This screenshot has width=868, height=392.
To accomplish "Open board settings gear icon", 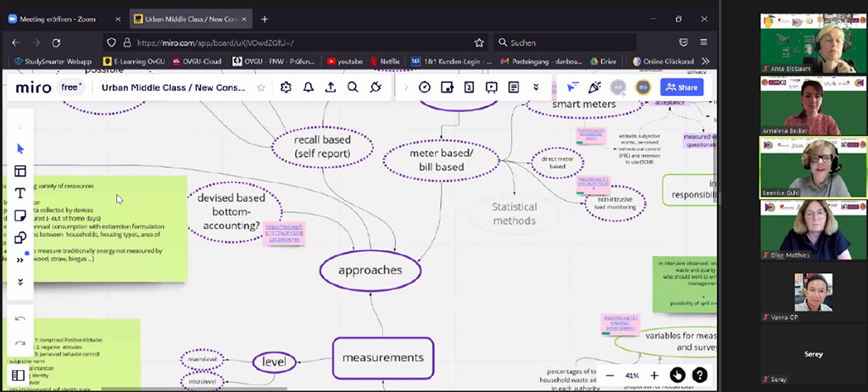I will pyautogui.click(x=286, y=87).
